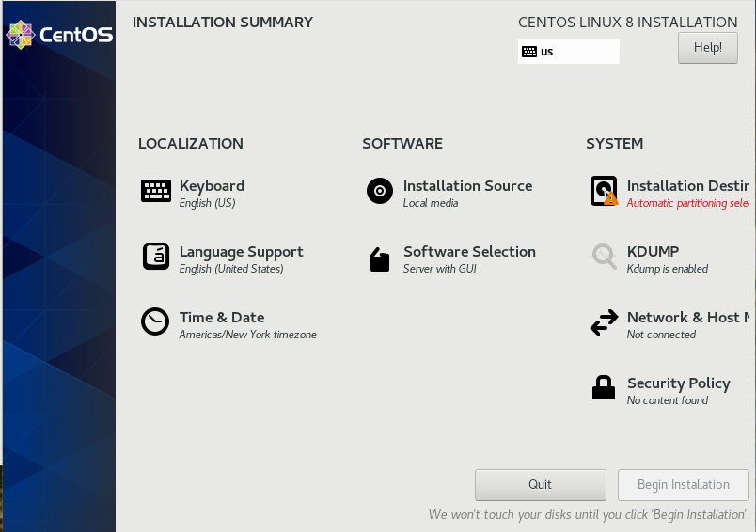
Task: Click 'Americas/New York timezone' text
Action: 248,335
